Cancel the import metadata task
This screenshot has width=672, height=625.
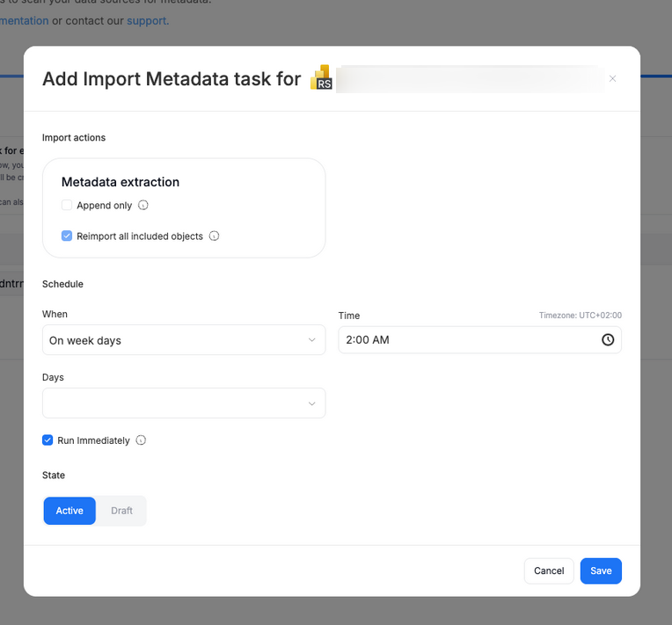click(549, 571)
